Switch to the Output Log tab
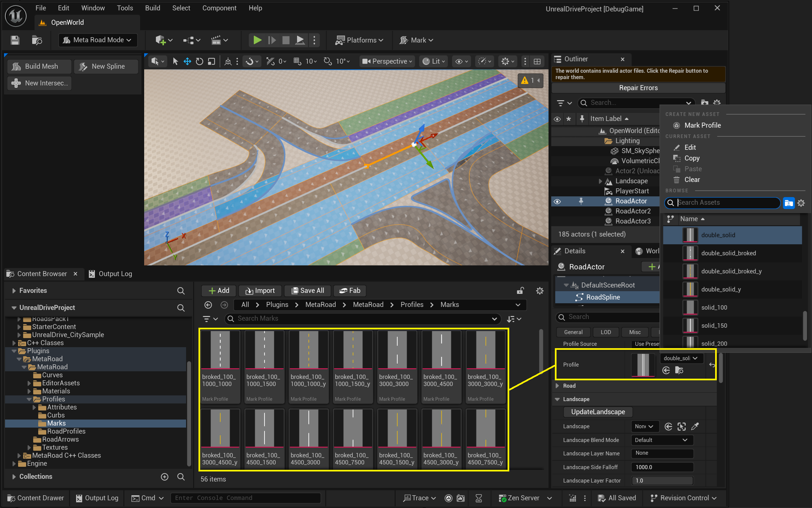The height and width of the screenshot is (508, 812). point(111,274)
